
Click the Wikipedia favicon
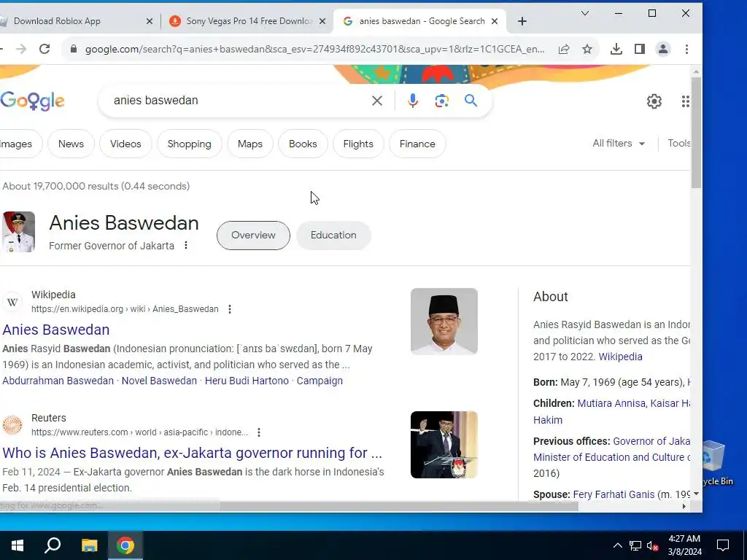tap(12, 302)
